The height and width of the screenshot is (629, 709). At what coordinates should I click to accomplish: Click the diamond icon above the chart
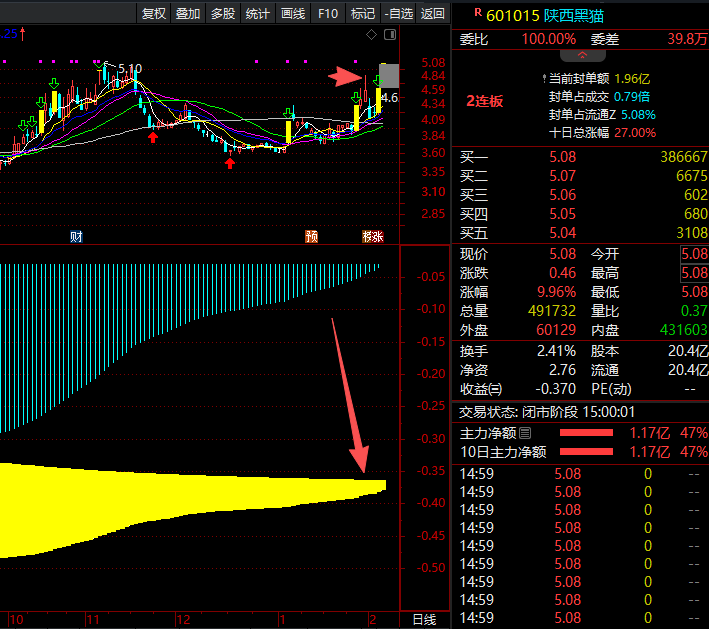(x=372, y=35)
